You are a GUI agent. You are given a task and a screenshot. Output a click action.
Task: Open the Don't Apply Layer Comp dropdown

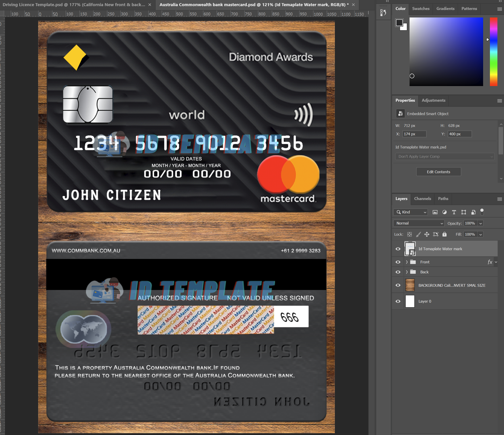point(445,156)
